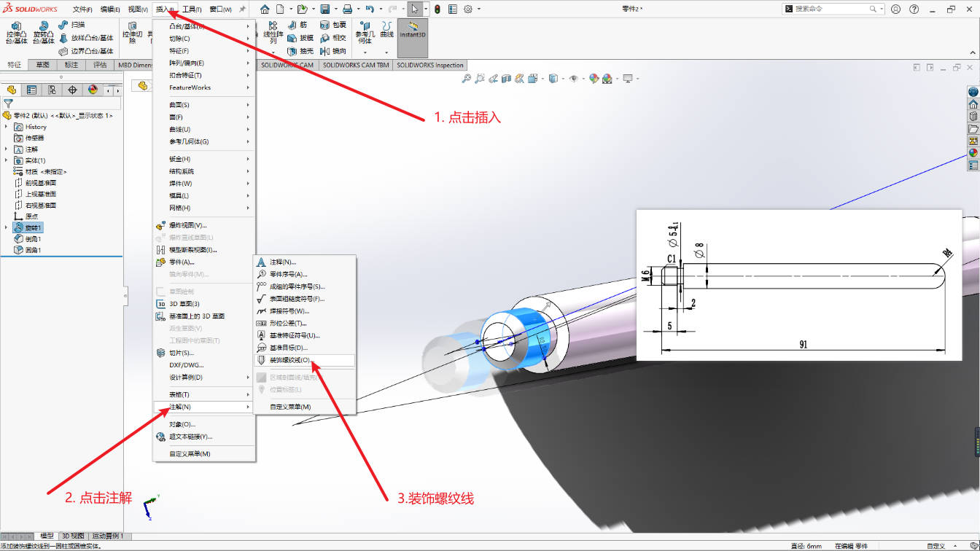Screen dimensions: 980x551
Task: Toggle the pin icon beside the menu bar
Action: tap(242, 9)
